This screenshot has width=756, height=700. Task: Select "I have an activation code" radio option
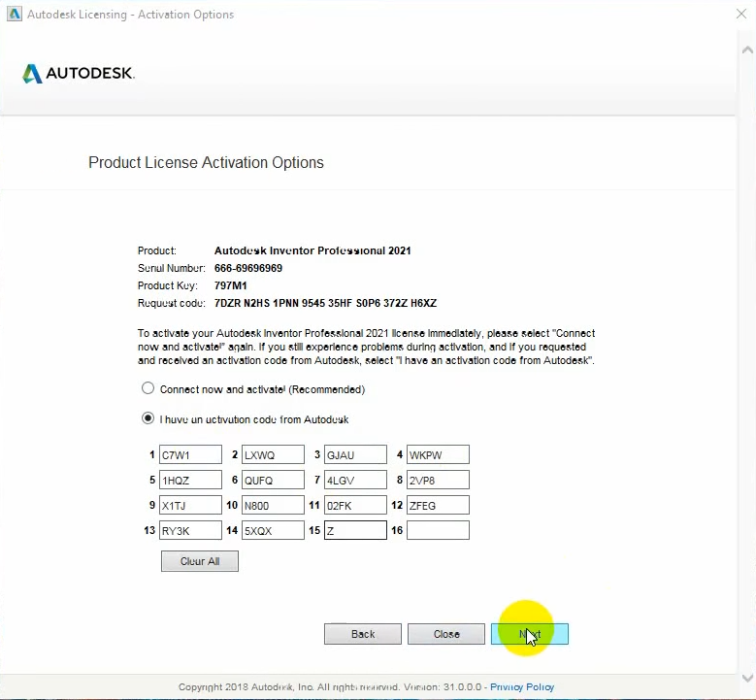click(x=148, y=419)
